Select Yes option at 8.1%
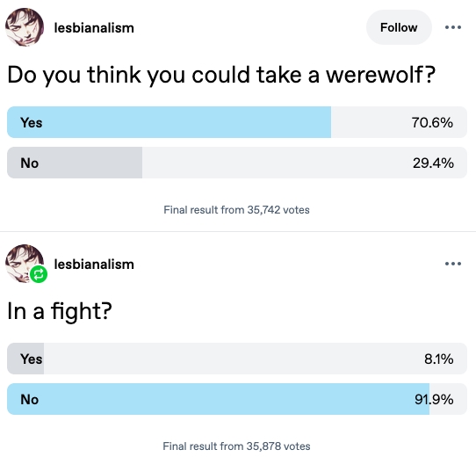476x457 pixels. [237, 359]
